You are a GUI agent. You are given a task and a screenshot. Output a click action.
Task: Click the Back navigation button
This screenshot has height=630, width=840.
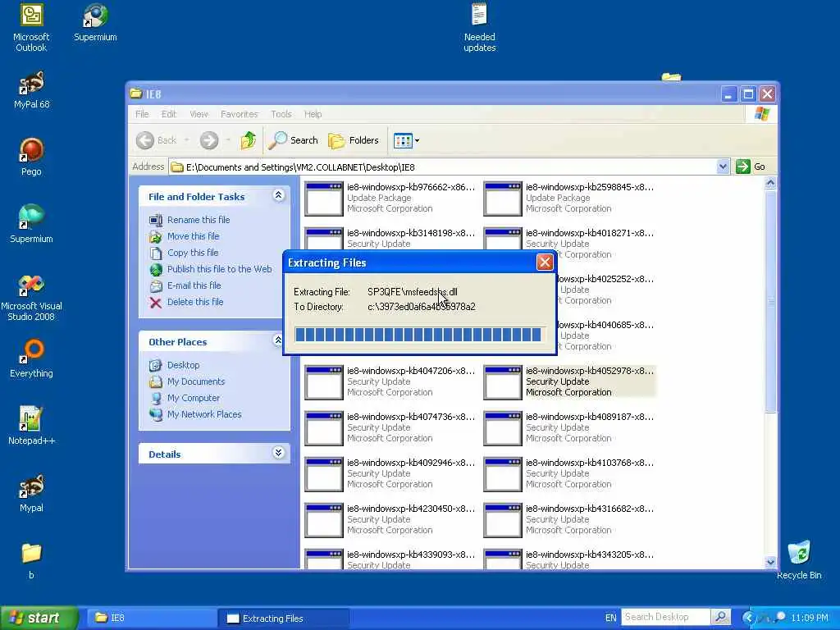[157, 140]
